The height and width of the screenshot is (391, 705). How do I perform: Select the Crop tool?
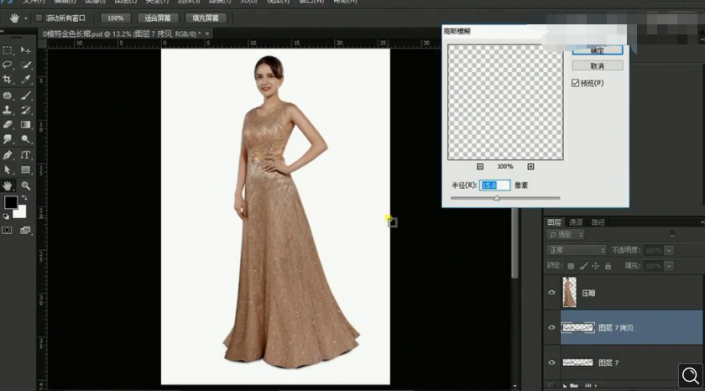[7, 80]
